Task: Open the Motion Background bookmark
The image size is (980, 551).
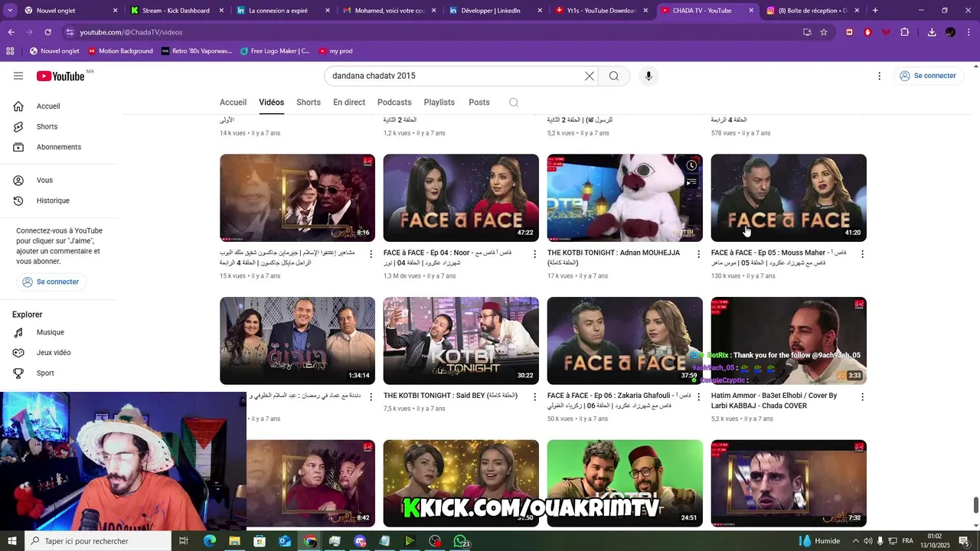Action: 120,51
